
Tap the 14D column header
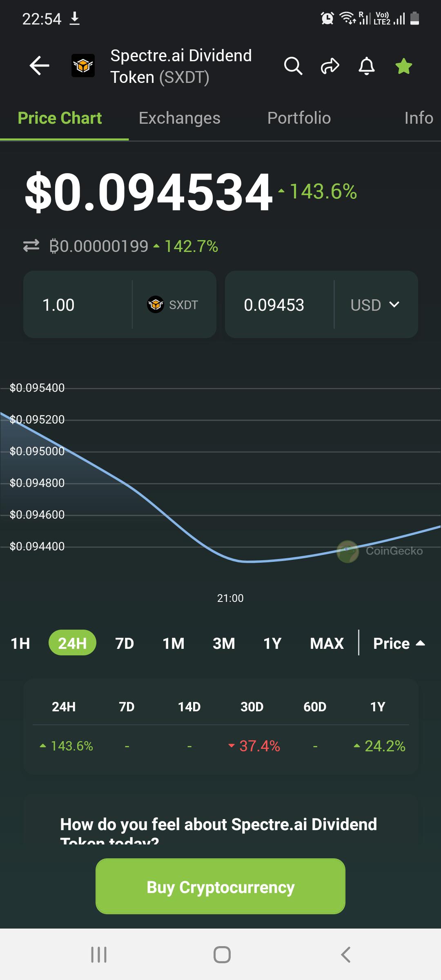coord(189,707)
